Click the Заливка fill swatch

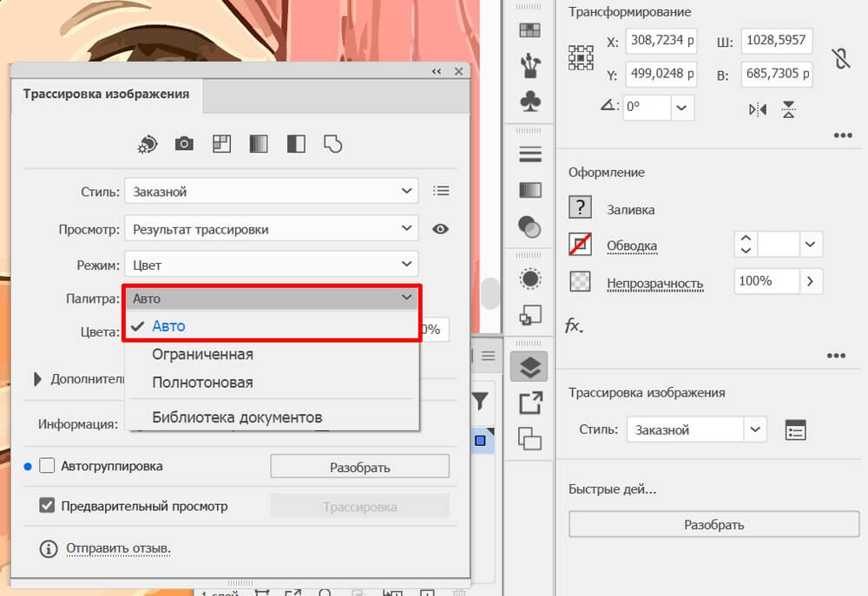tap(579, 207)
